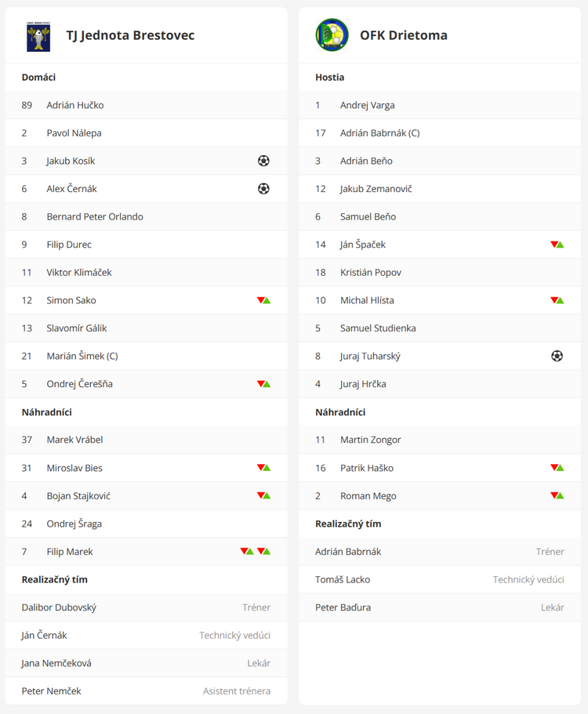588x714 pixels.
Task: Click the OFK Drietoma team logo
Action: click(x=332, y=35)
